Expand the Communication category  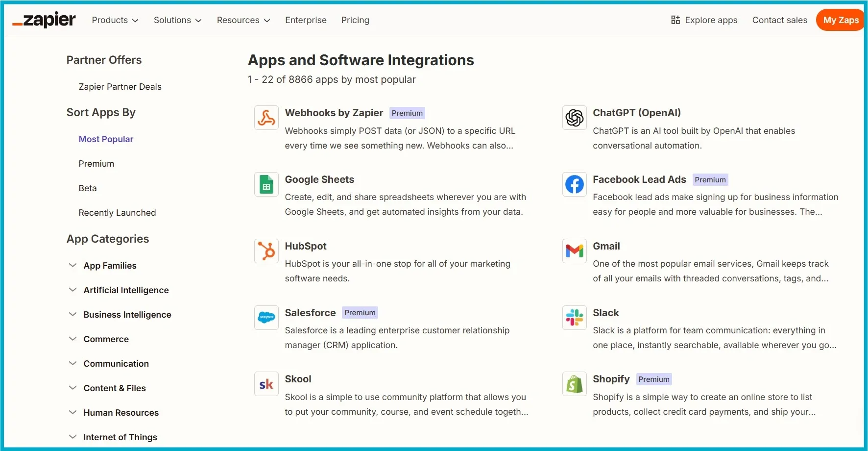point(116,363)
